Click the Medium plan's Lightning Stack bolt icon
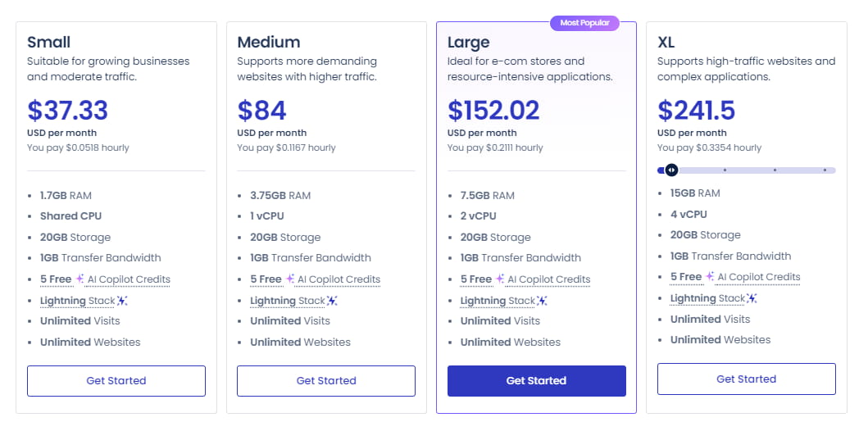Image resolution: width=868 pixels, height=422 pixels. 332,301
